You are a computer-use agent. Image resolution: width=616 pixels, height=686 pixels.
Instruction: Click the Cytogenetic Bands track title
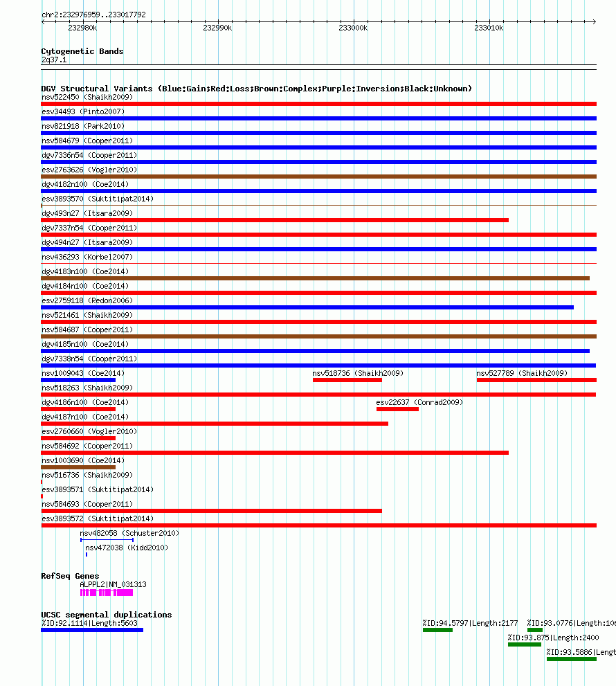coord(82,51)
